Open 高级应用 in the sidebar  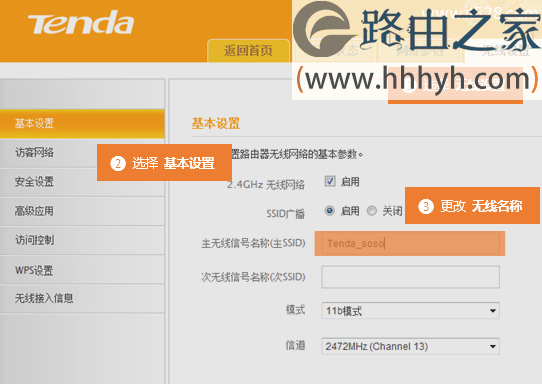82,211
